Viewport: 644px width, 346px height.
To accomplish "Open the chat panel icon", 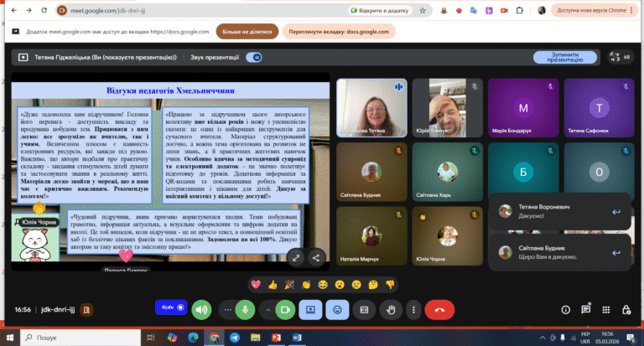I will [585, 310].
